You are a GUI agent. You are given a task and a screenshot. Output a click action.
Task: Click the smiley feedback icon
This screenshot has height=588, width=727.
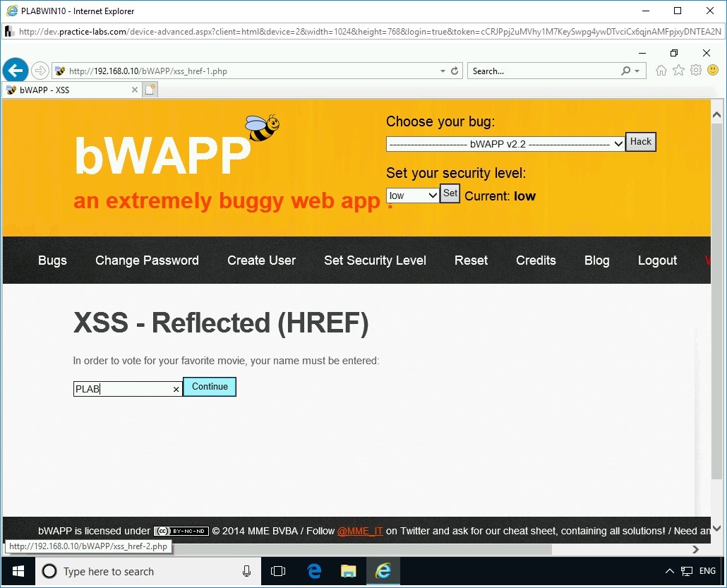click(x=713, y=70)
